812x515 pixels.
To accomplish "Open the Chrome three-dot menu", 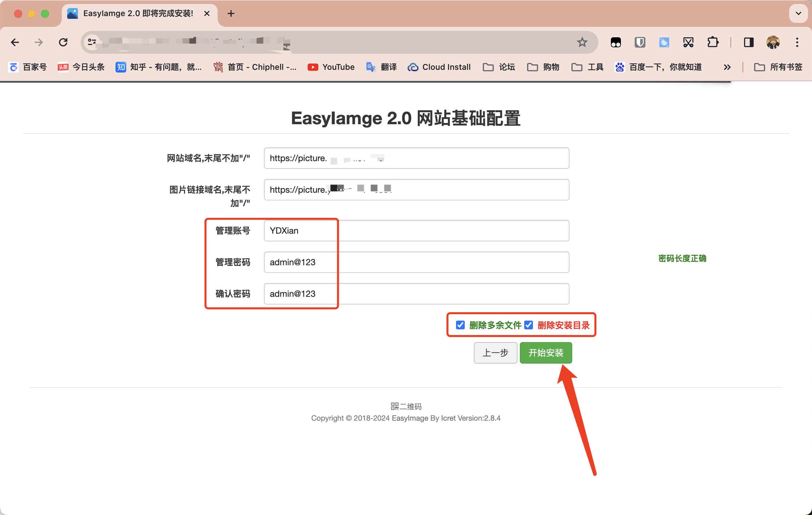I will point(797,42).
